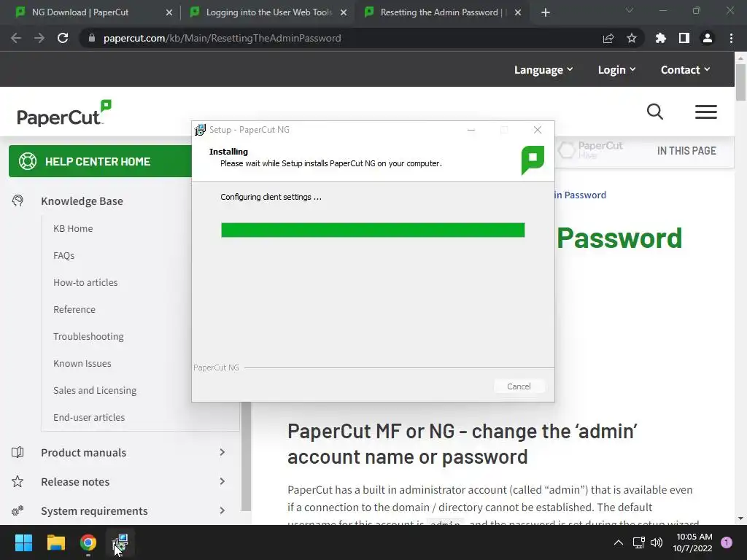
Task: Open the Language dropdown
Action: click(543, 69)
